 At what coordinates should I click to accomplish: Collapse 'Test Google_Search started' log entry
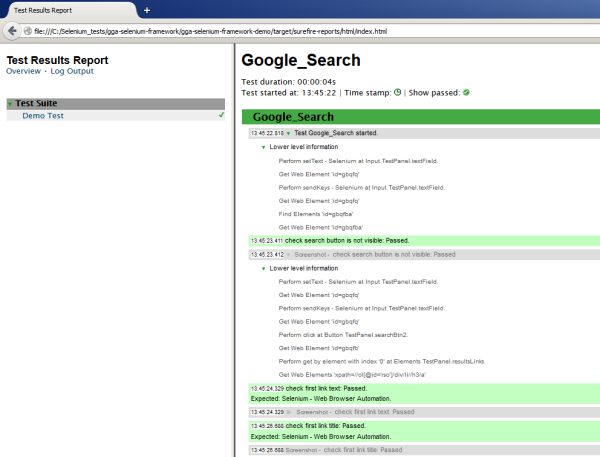288,133
